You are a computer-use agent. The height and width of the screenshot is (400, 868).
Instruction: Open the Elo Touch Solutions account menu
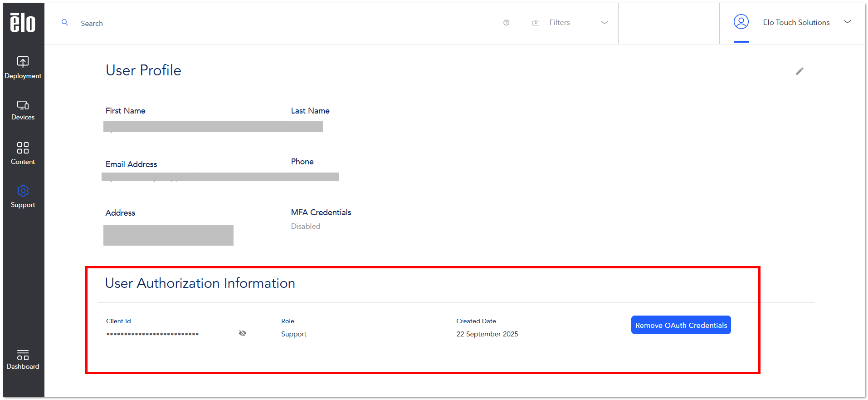(796, 22)
